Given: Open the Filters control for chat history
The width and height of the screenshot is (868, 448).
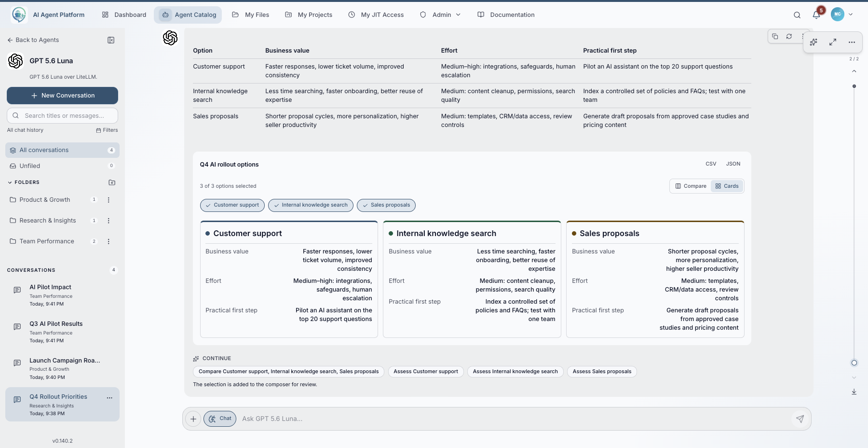Looking at the screenshot, I should click(x=107, y=130).
